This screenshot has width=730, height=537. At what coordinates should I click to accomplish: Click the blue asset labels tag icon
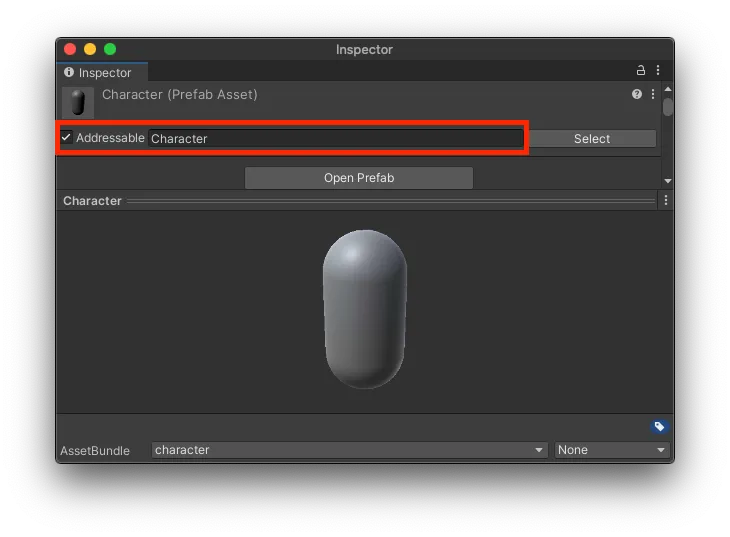pos(659,427)
